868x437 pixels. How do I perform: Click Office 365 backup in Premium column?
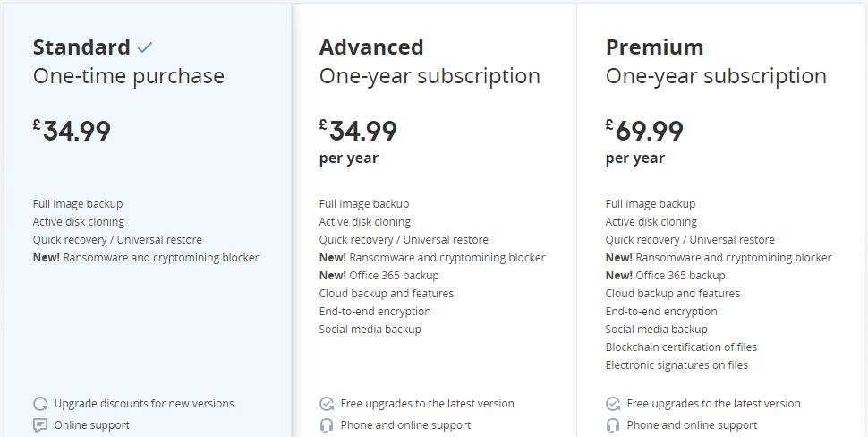pos(666,275)
